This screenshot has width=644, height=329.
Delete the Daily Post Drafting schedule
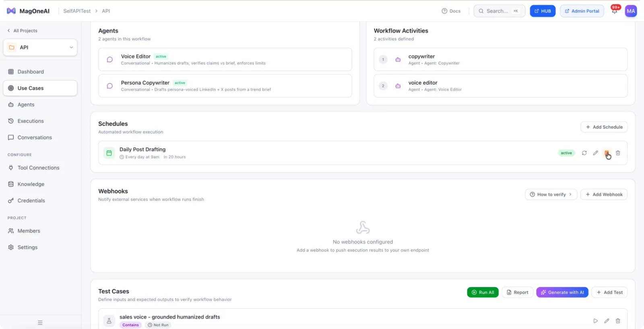pyautogui.click(x=618, y=153)
